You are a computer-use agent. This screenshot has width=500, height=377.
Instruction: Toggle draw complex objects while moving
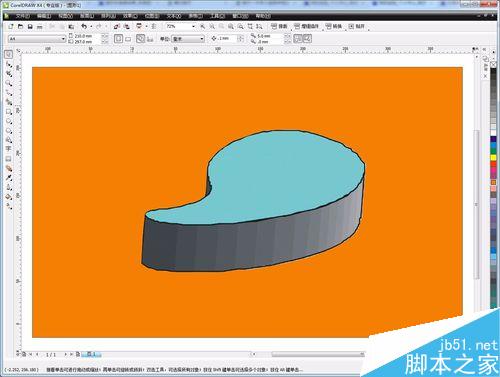click(298, 39)
